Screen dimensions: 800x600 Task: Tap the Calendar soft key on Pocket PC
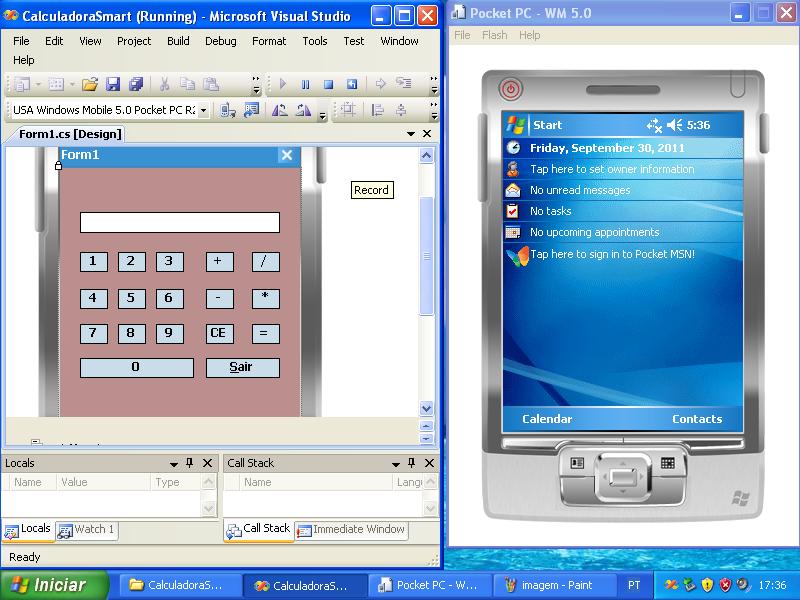pyautogui.click(x=547, y=419)
